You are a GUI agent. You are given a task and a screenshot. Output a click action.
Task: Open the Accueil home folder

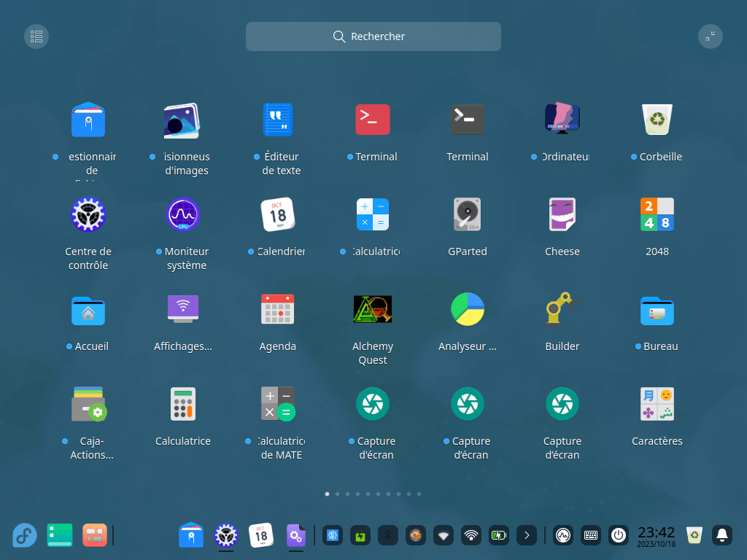point(88,311)
